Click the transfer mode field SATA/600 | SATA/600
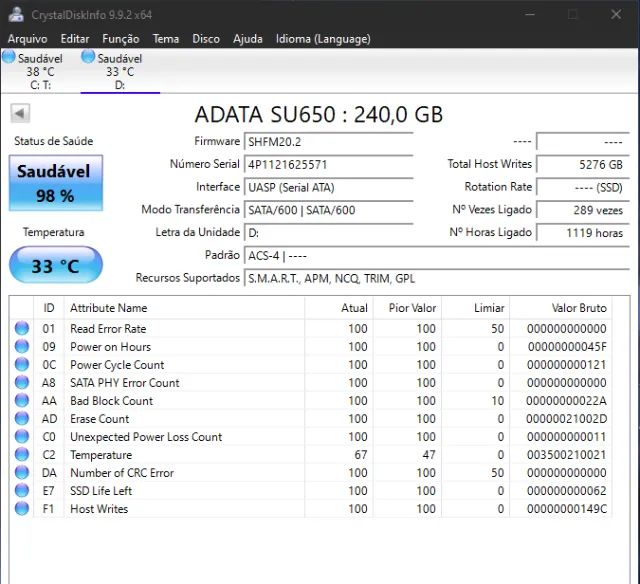This screenshot has width=640, height=584. coord(329,210)
